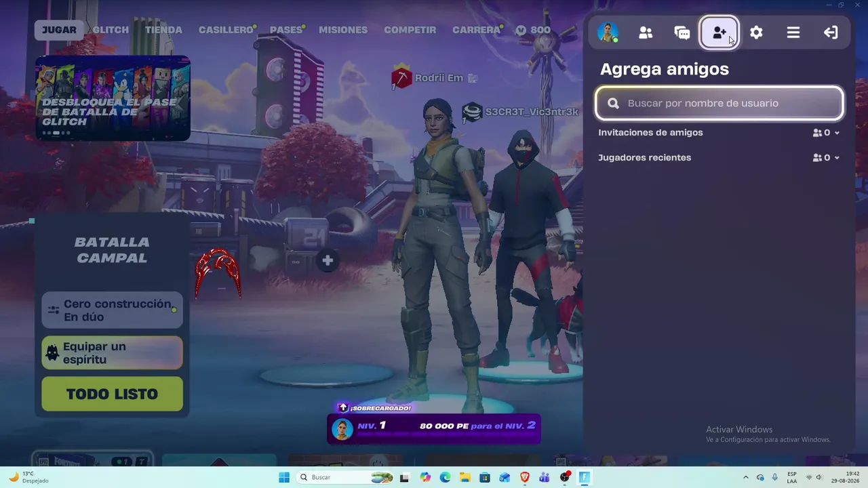The width and height of the screenshot is (868, 488).
Task: Click the TODO LISTO ready button
Action: (x=113, y=394)
